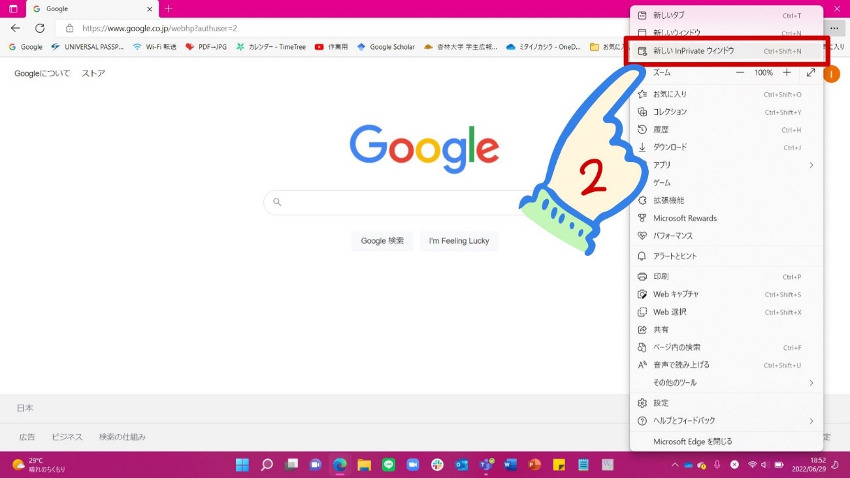Viewport: 850px width, 478px height.
Task: Open ダウンロード menu entry
Action: (x=726, y=147)
